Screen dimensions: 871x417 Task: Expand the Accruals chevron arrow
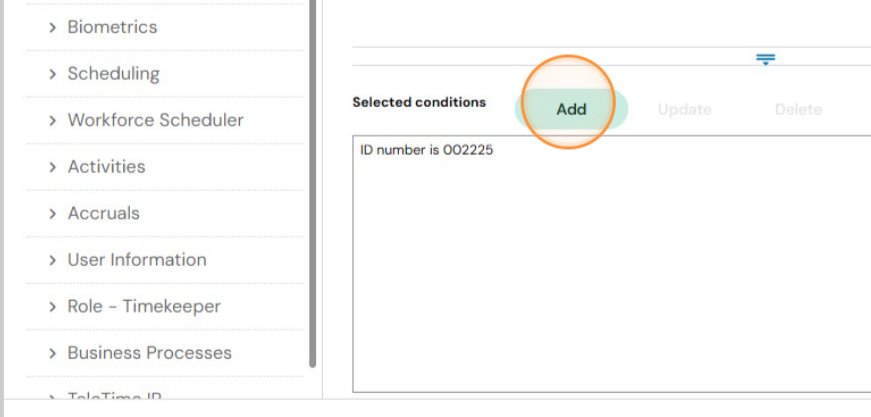point(52,214)
